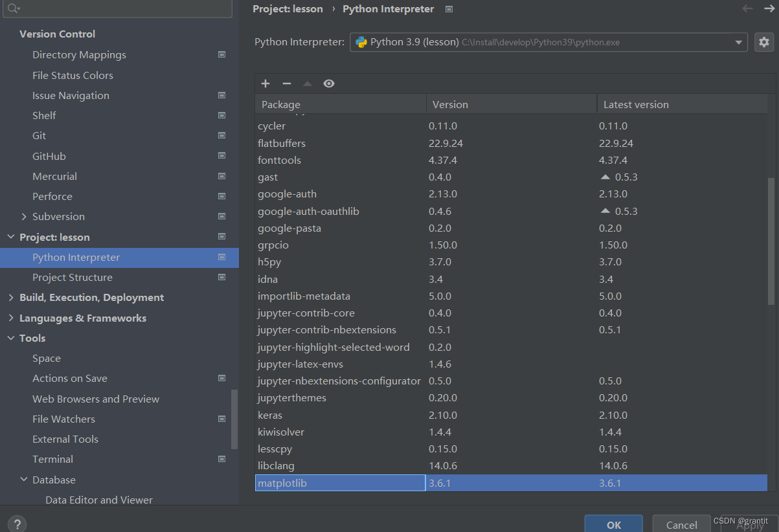Open File Status Colors settings

[73, 75]
